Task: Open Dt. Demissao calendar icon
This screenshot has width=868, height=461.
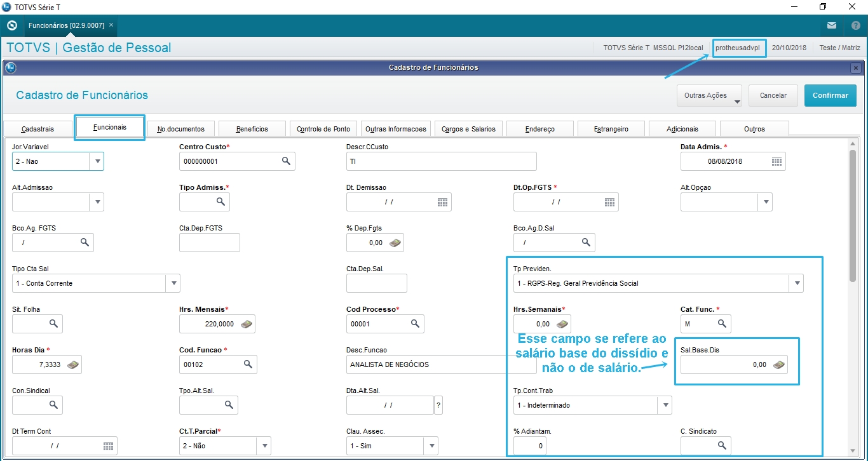Action: (443, 202)
